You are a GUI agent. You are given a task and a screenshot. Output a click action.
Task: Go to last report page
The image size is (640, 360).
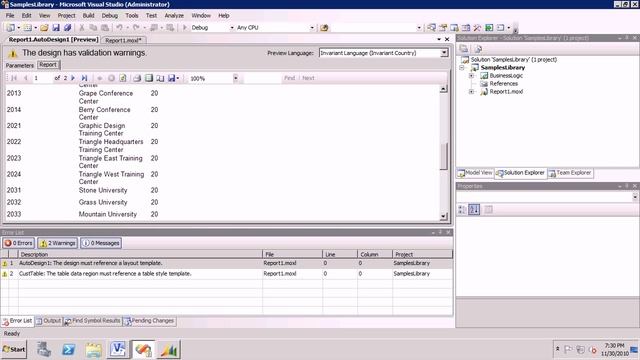point(84,78)
